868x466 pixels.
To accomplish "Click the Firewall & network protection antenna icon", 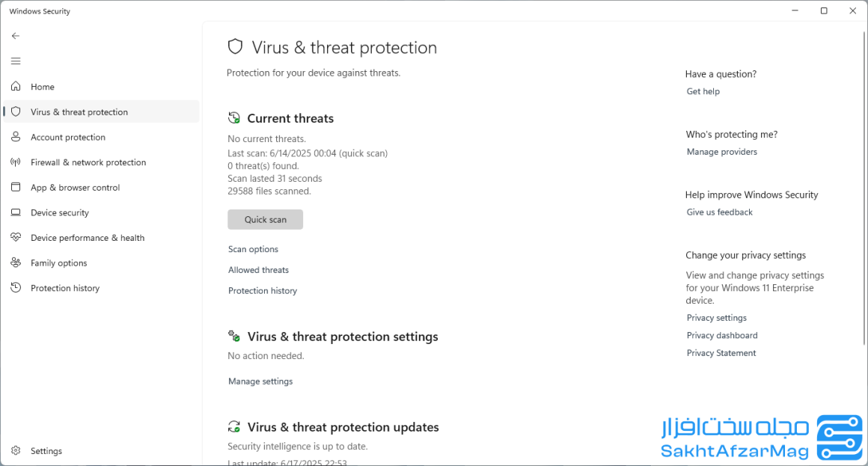I will 16,162.
